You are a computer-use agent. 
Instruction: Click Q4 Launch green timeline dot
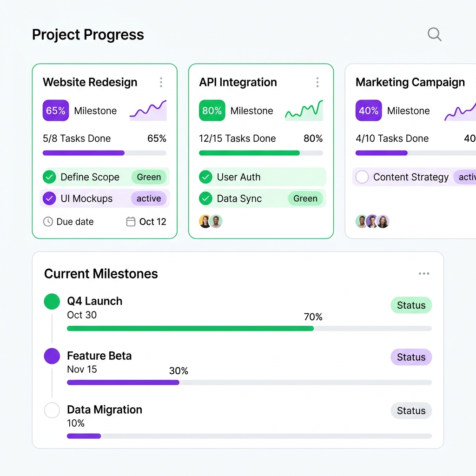click(52, 301)
